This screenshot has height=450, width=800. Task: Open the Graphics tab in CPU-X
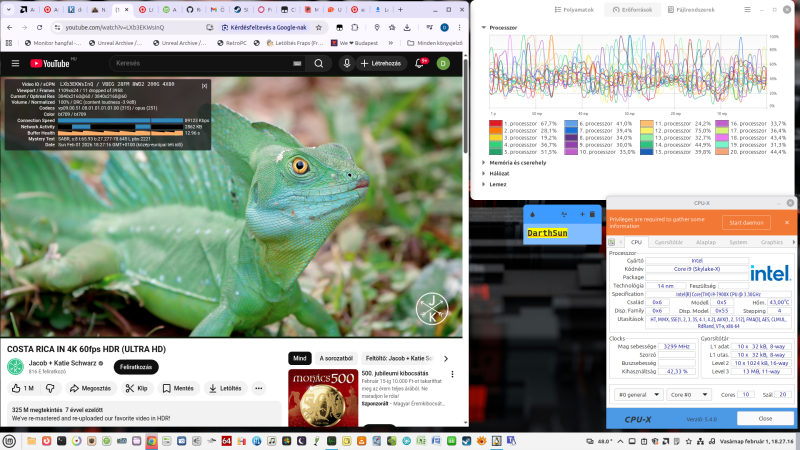[771, 242]
